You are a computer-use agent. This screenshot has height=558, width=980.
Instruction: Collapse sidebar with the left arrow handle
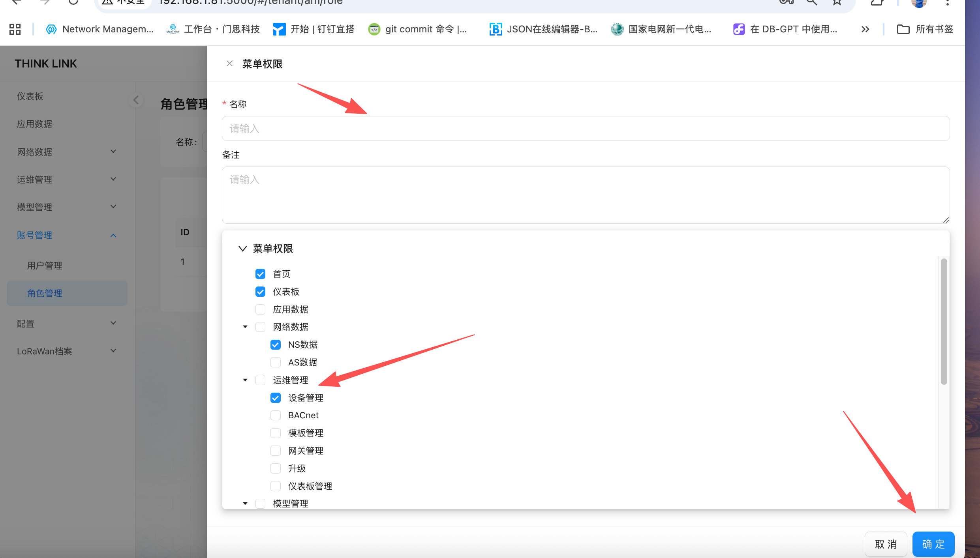[x=136, y=100]
